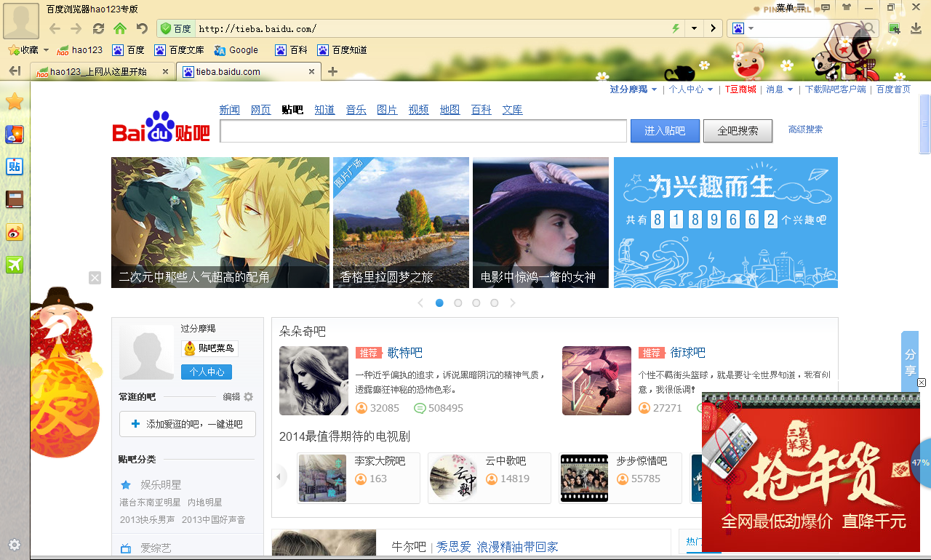
Task: Click the green lightning speed mode icon
Action: coord(676,28)
